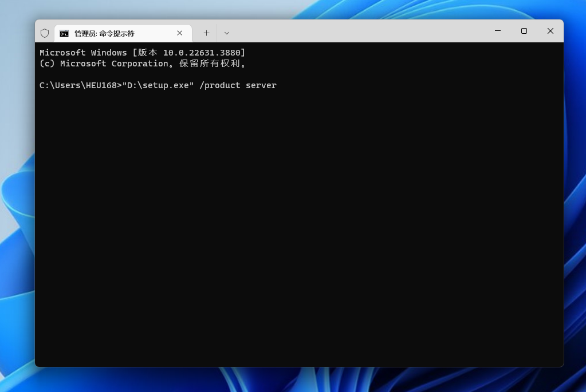Click the empty black terminal area
The image size is (586, 392).
point(298,229)
